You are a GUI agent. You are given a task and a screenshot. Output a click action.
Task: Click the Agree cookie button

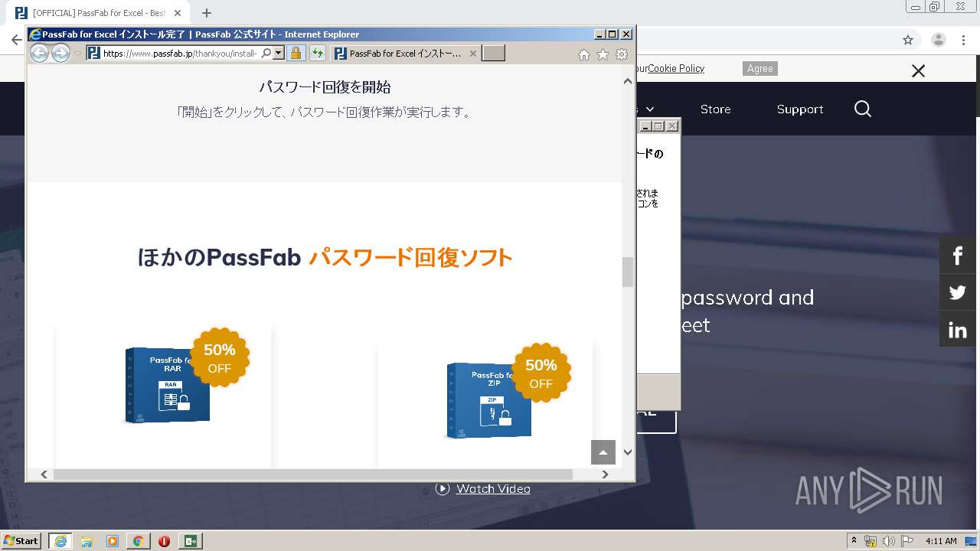(760, 69)
